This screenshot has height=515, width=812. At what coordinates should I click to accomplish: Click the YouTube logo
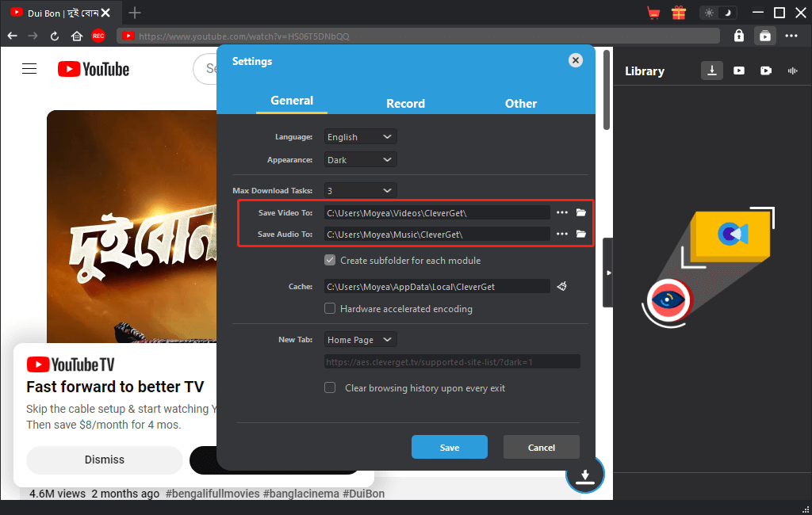tap(94, 69)
